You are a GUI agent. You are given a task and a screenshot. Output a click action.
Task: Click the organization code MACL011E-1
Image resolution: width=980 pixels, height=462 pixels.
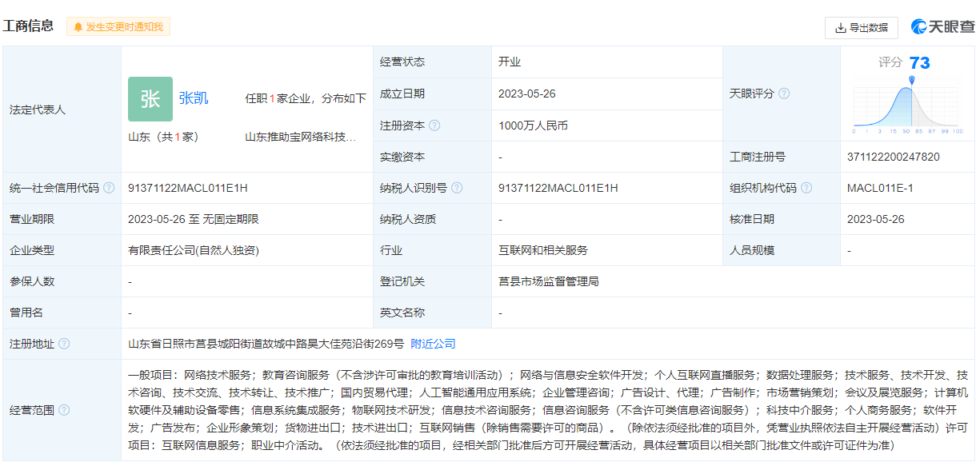pyautogui.click(x=880, y=188)
